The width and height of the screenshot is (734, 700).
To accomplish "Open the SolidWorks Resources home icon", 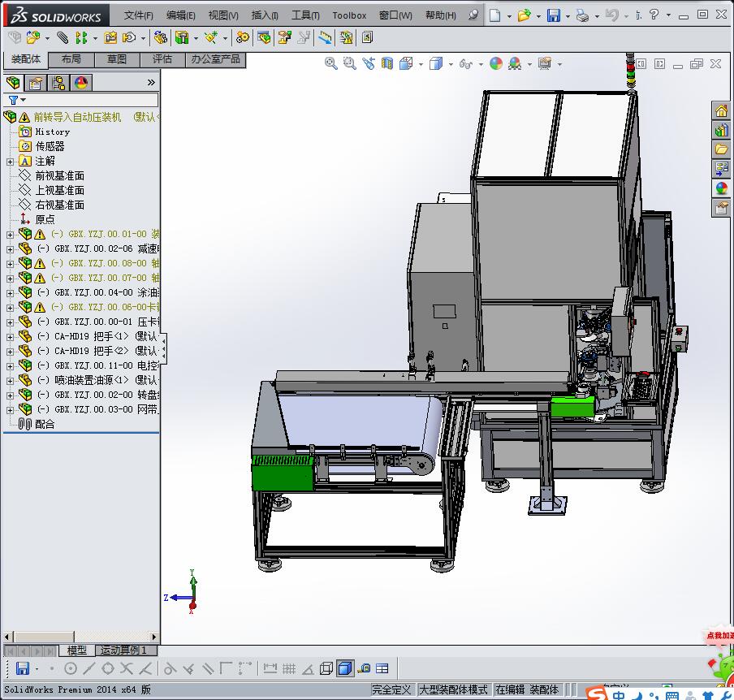I will (721, 111).
